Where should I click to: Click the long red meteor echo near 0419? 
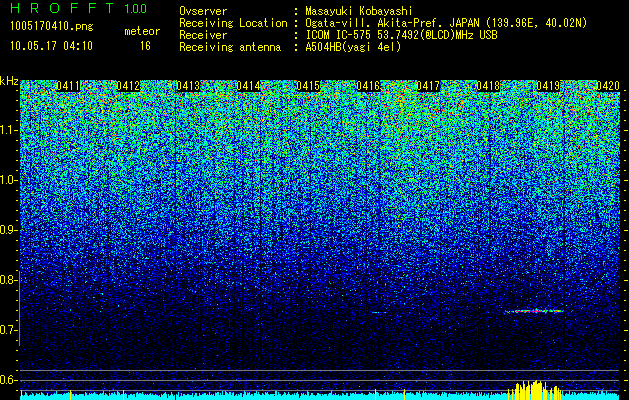coord(534,311)
